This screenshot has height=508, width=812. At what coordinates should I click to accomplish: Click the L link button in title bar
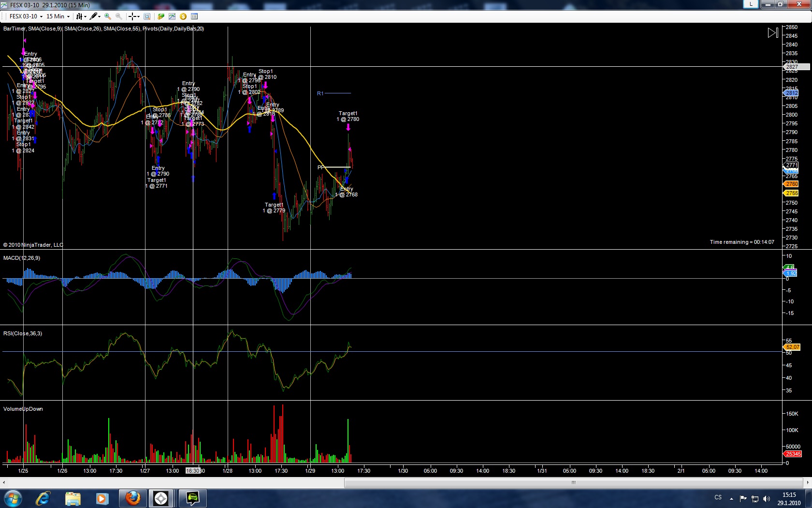click(751, 4)
